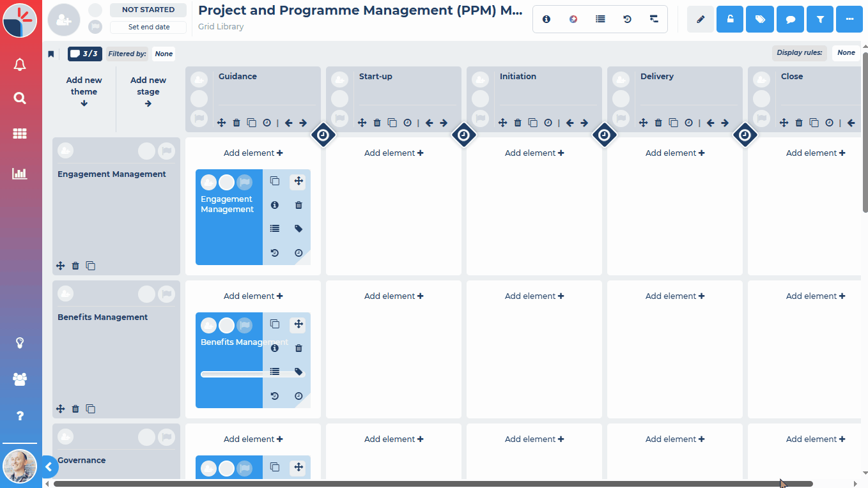Toggle the bookmark icon beside comment counter
The height and width of the screenshot is (488, 868).
pyautogui.click(x=51, y=54)
